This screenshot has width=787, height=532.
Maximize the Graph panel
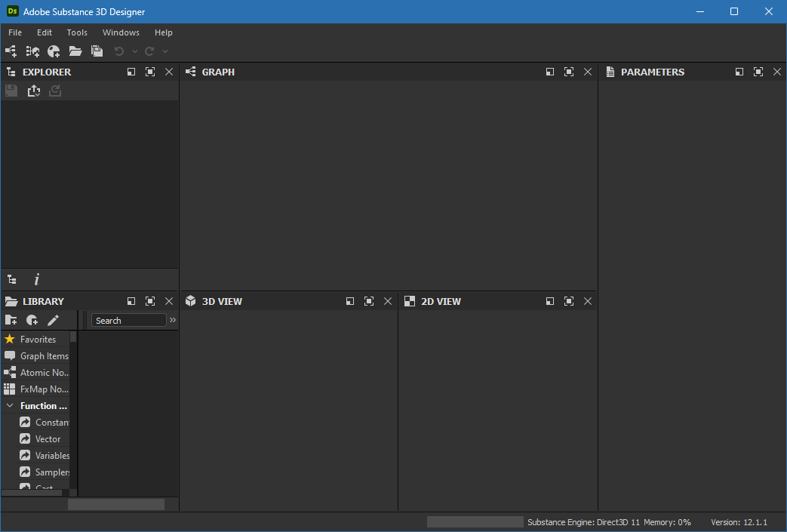[569, 72]
